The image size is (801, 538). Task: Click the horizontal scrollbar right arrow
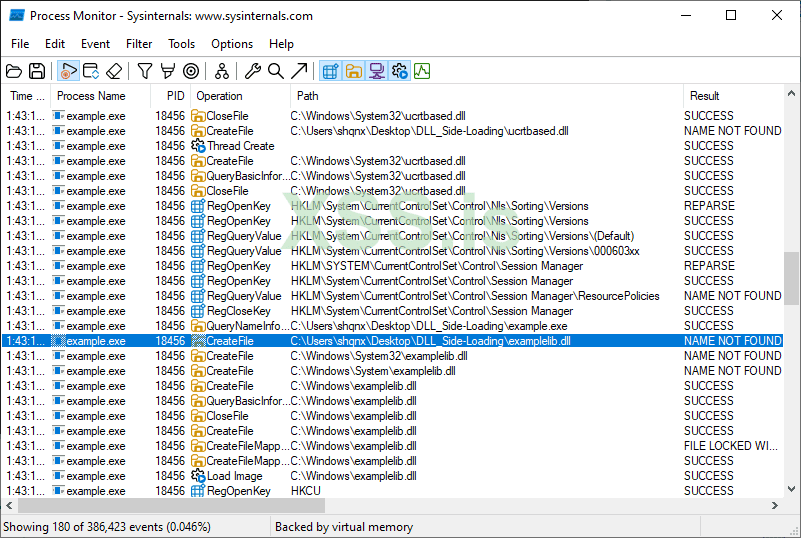[x=775, y=505]
